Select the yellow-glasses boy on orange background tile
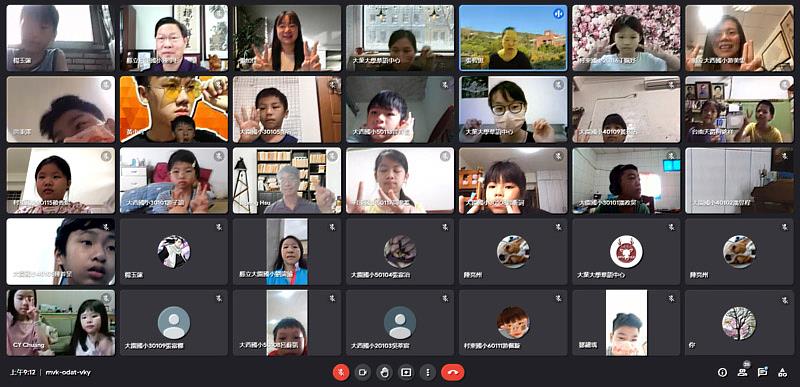The image size is (800, 387). [x=174, y=109]
